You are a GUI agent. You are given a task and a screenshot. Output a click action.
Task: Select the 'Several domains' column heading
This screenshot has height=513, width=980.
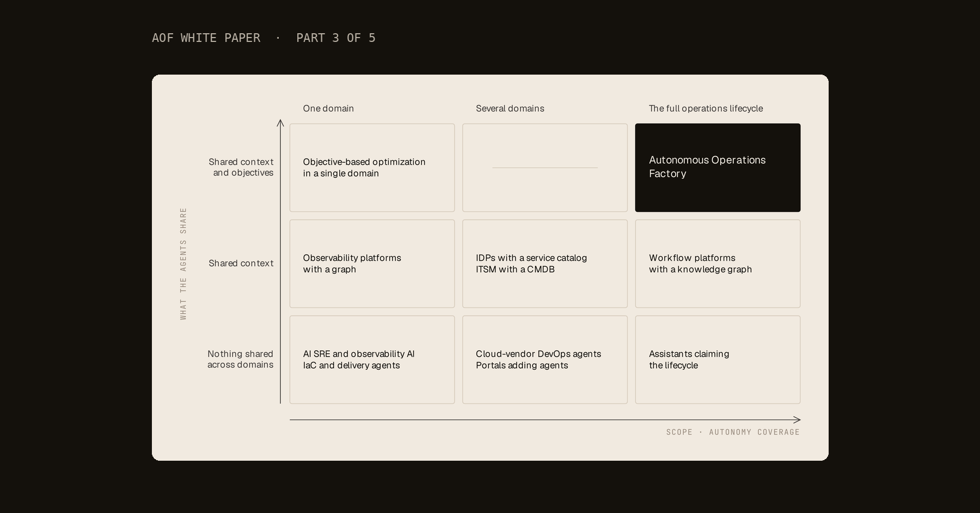coord(510,108)
